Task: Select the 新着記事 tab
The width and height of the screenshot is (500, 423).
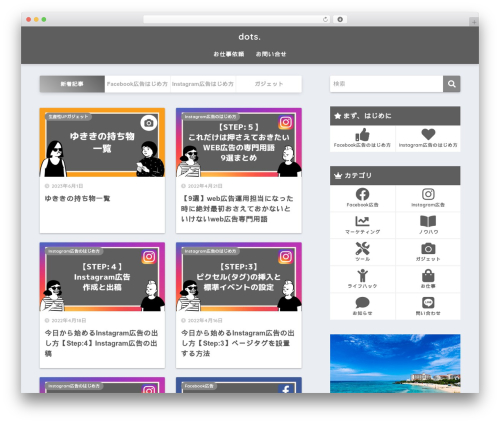Action: click(72, 84)
